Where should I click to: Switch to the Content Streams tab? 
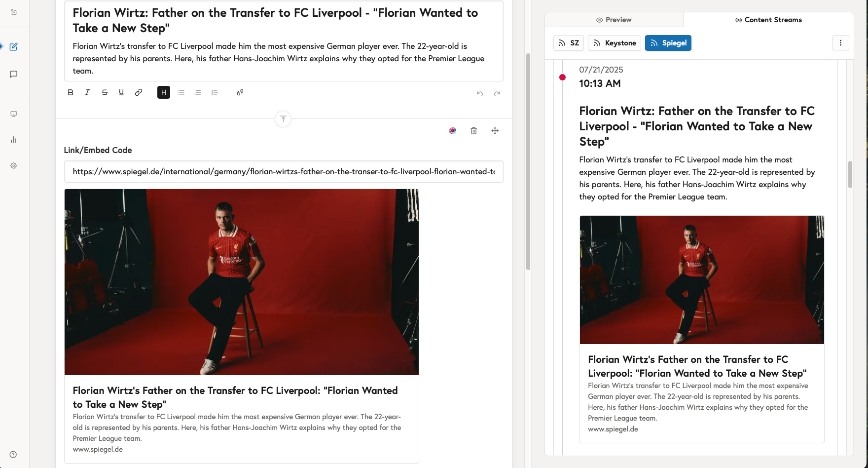pos(768,20)
